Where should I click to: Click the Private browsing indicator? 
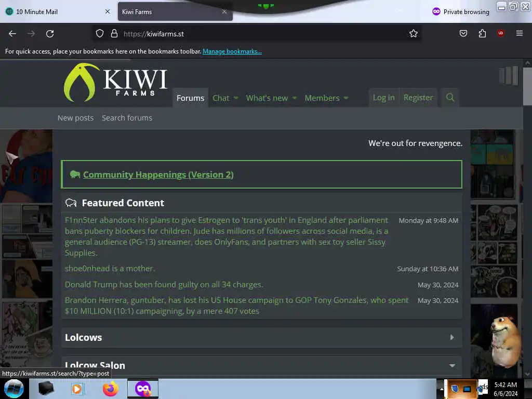tap(461, 11)
